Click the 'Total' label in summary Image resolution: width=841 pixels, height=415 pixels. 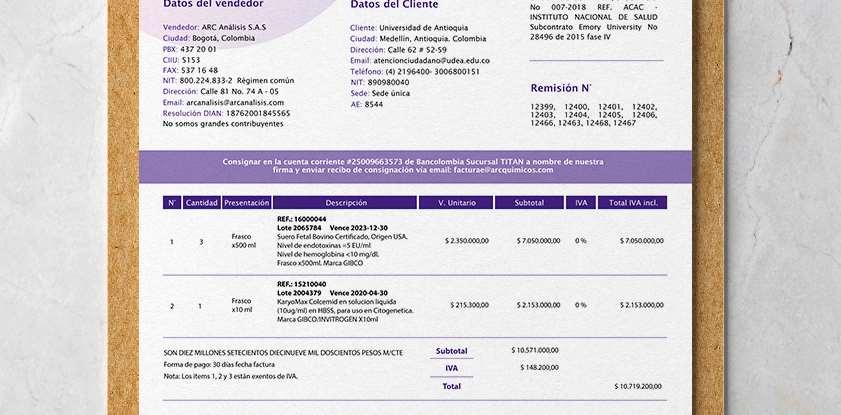point(451,386)
